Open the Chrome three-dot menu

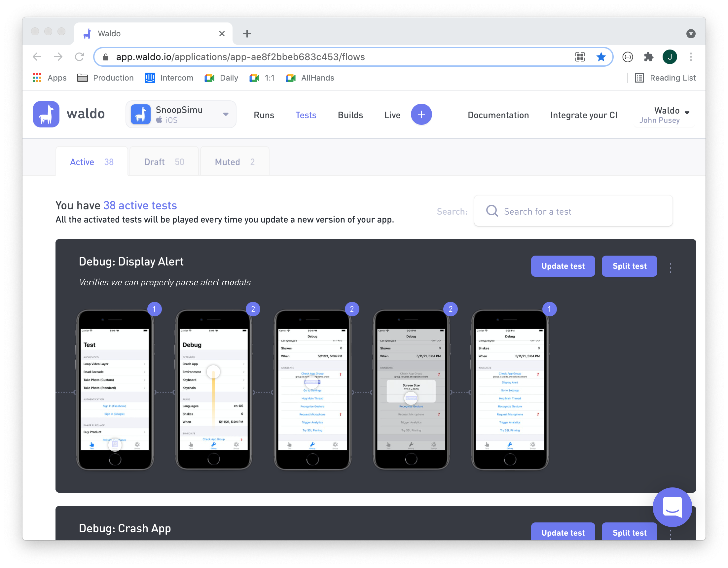click(691, 57)
